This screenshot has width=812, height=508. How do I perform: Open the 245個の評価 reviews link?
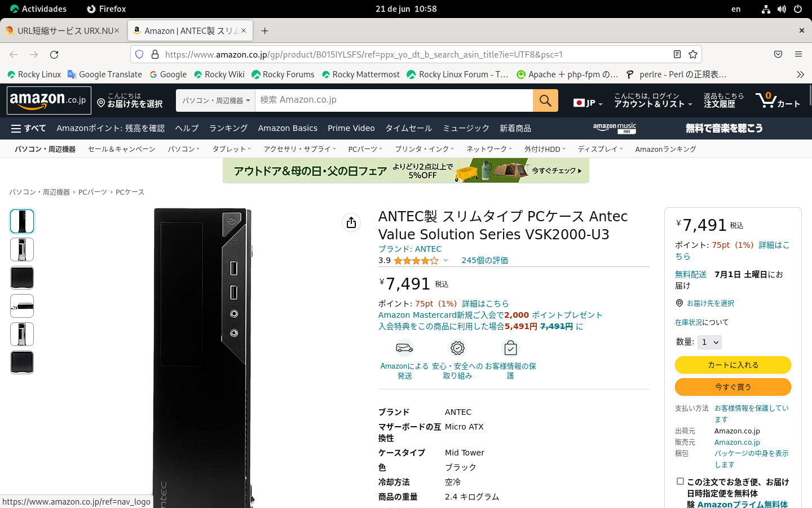point(484,260)
